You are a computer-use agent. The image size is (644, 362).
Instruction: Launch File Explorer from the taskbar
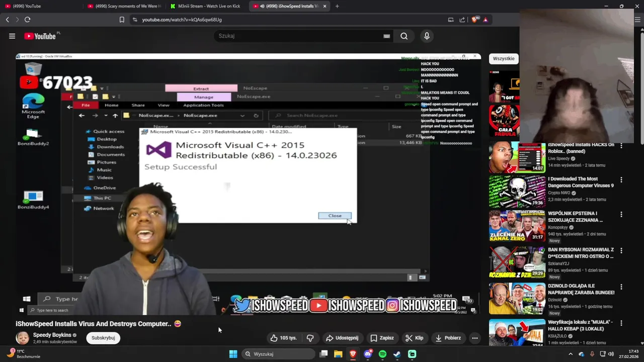338,354
